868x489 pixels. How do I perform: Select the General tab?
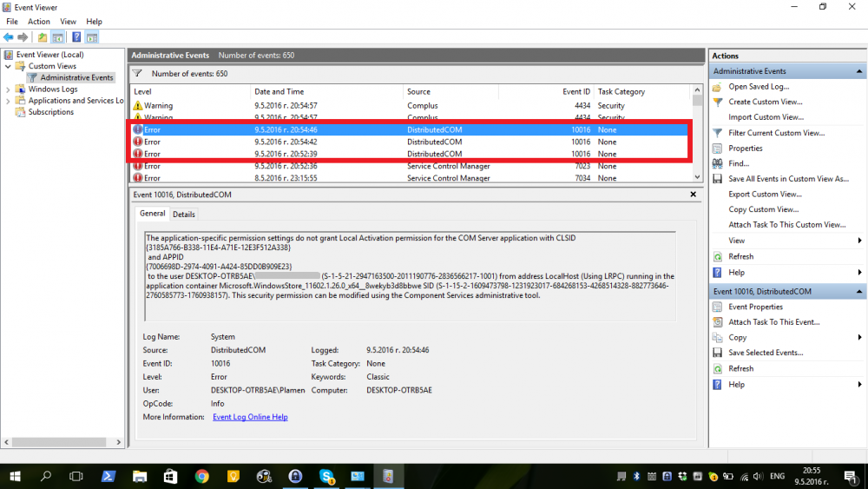(152, 213)
